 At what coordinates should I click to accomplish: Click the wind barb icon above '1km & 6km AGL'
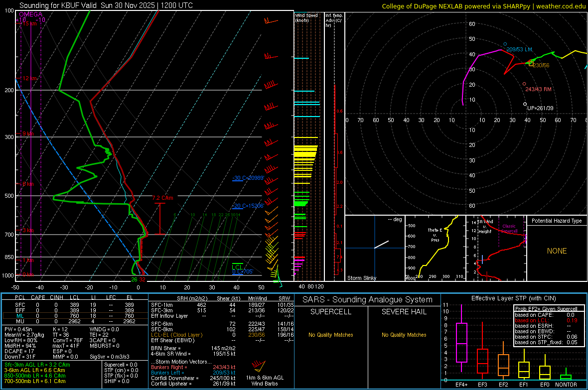click(x=259, y=366)
